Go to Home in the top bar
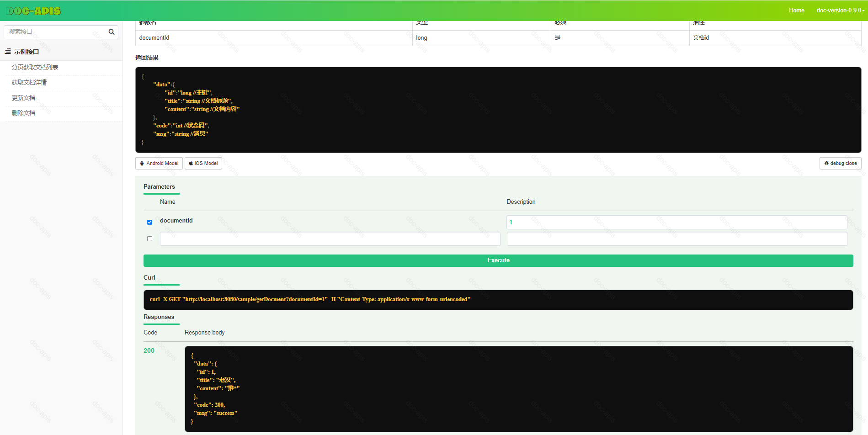This screenshot has width=868, height=435. pos(796,11)
